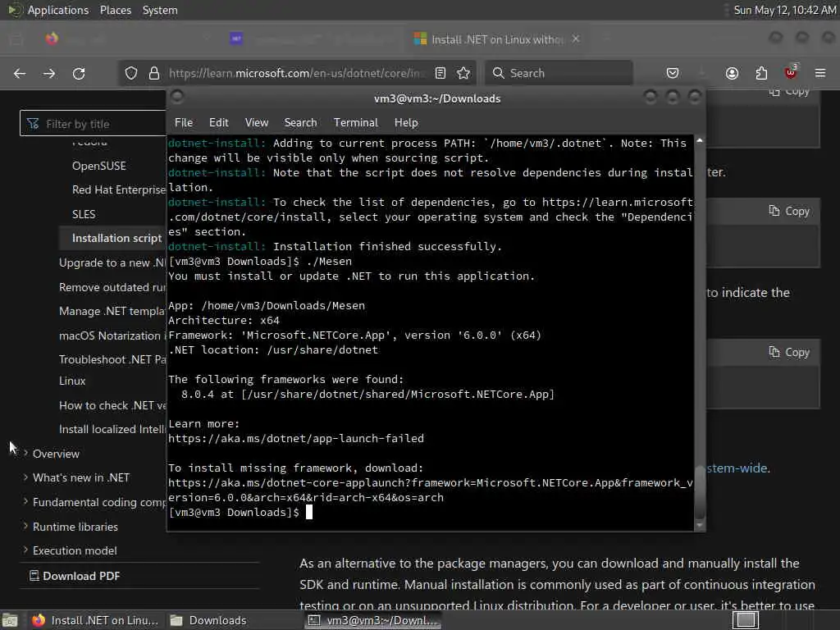Open Upgrade to a new .NET entry
840x630 pixels.
point(112,262)
